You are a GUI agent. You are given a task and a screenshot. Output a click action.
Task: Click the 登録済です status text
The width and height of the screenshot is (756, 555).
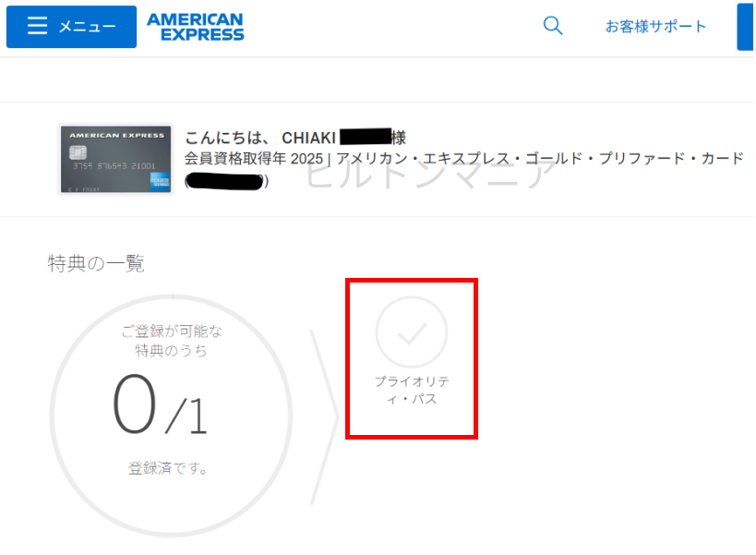point(168,468)
